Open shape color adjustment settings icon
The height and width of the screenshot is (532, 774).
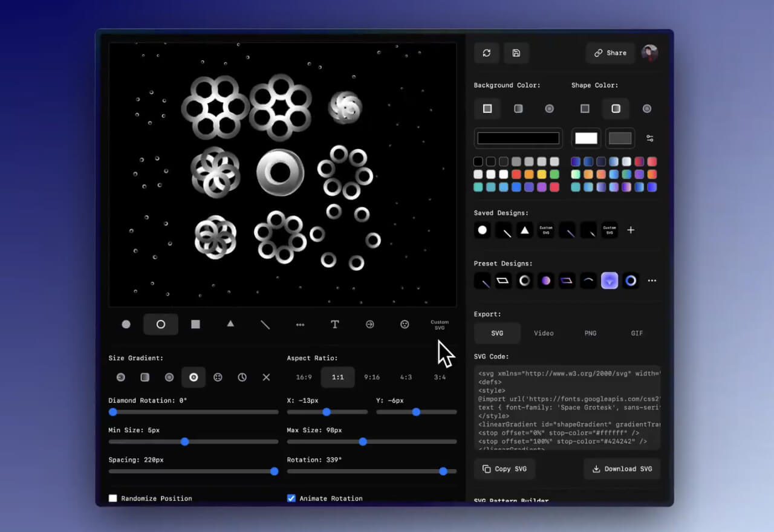click(x=649, y=138)
